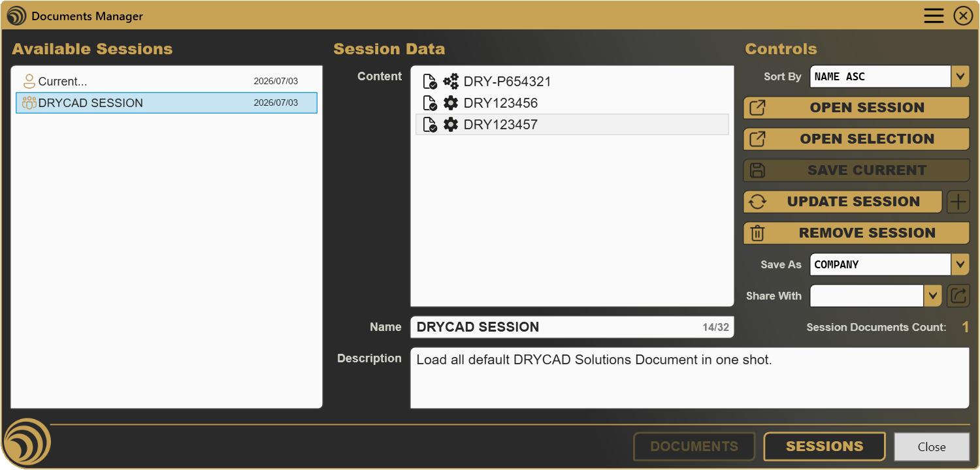Close the Documents Manager window
980x470 pixels.
point(963,16)
